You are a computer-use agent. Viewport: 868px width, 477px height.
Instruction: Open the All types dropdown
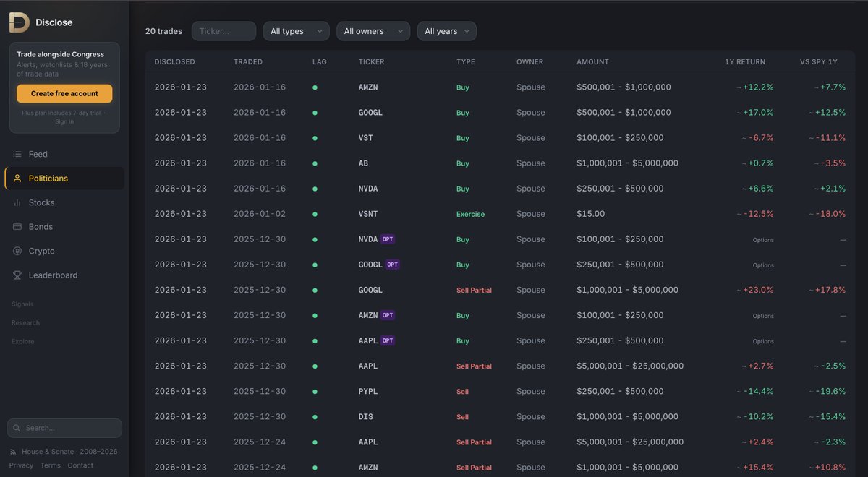pyautogui.click(x=297, y=31)
